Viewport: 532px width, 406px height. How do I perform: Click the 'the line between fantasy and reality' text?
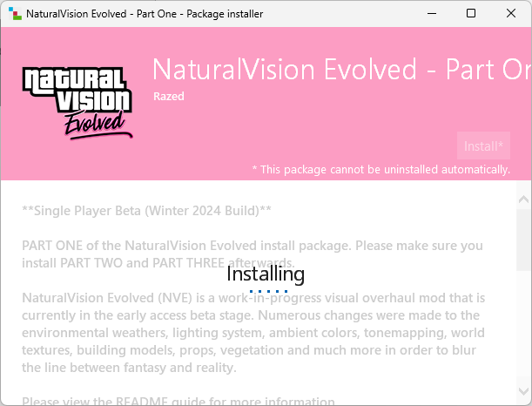click(x=129, y=368)
